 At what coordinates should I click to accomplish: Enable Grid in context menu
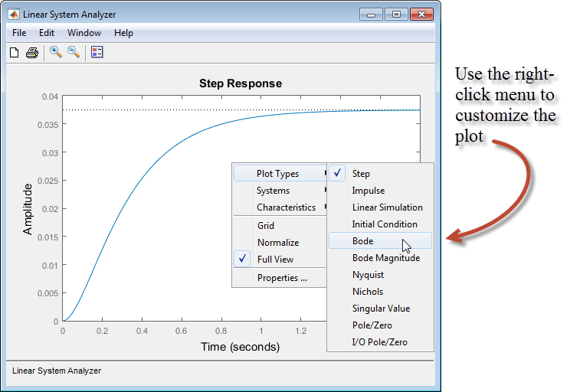280,225
